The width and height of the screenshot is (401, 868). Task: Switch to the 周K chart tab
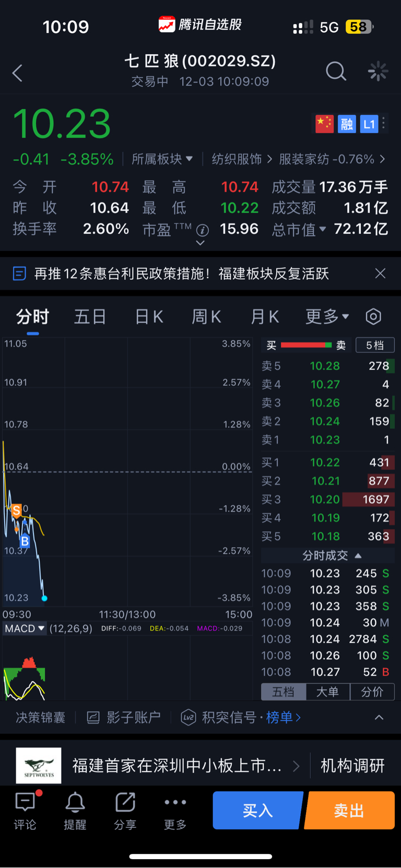(206, 316)
